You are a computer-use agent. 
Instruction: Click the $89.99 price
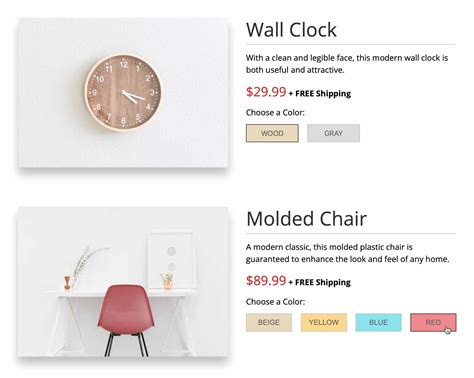coord(266,281)
